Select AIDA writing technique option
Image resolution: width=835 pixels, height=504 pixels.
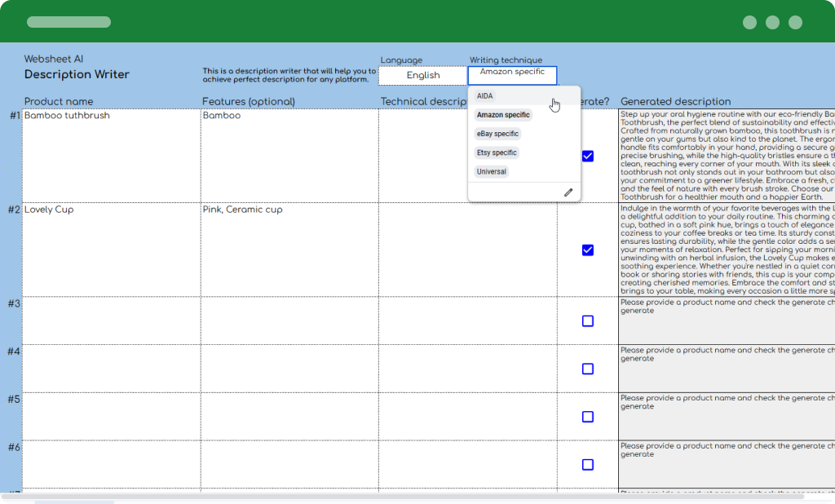485,96
